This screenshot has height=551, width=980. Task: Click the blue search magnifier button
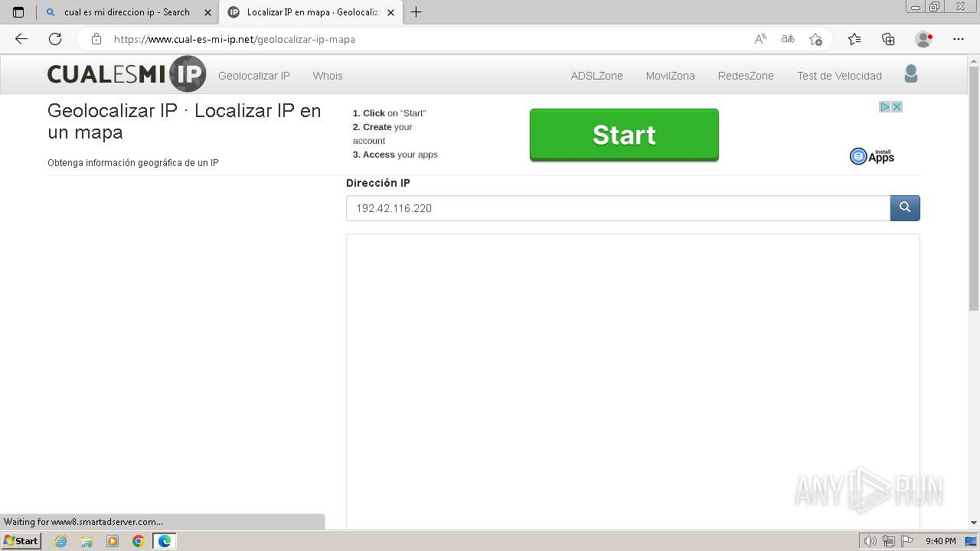coord(905,208)
